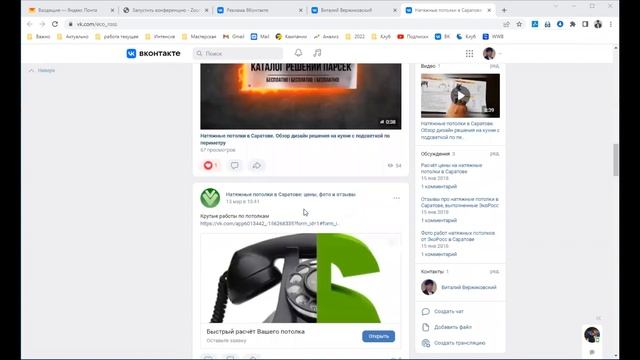Image resolution: width=640 pixels, height=360 pixels.
Task: Click the page vertical scrollbar thumb
Action: pos(616,160)
